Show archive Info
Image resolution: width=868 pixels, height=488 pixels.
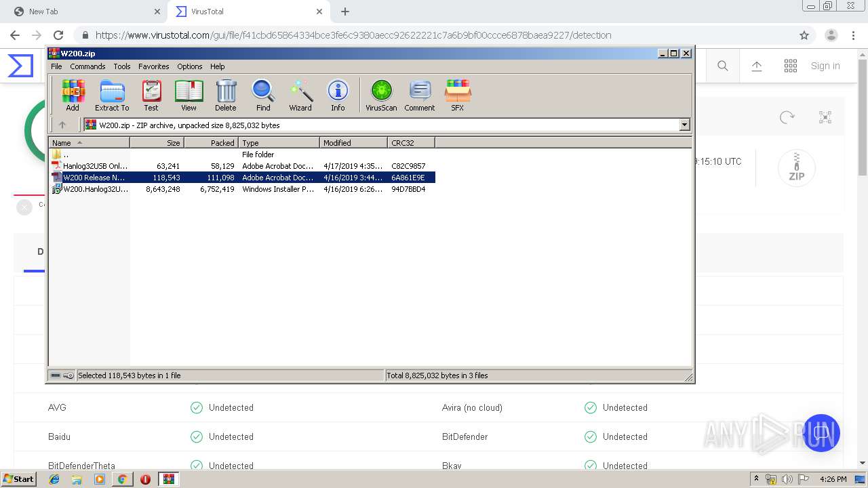(338, 95)
